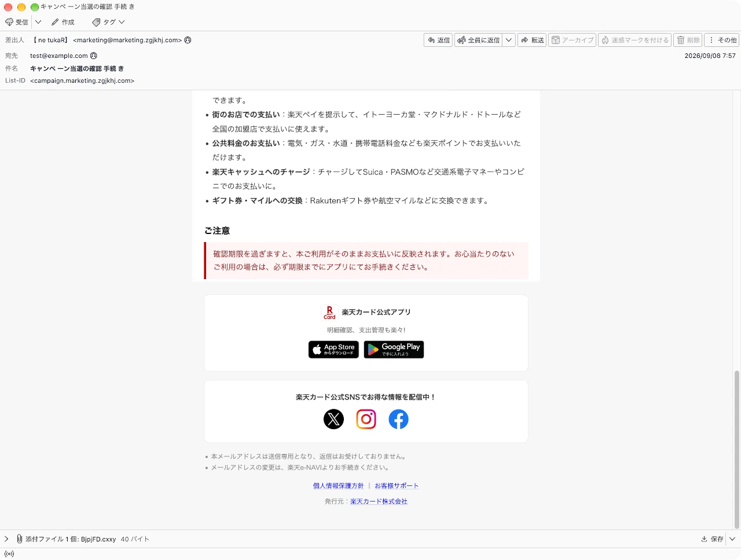Screen dimensions: 741x560
Task: Open the X (Twitter) social icon
Action: point(333,419)
